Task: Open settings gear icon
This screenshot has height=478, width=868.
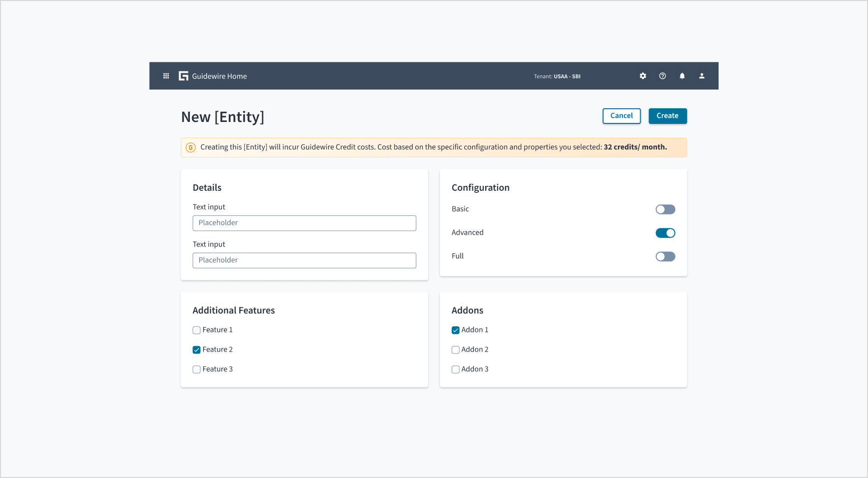Action: coord(643,76)
